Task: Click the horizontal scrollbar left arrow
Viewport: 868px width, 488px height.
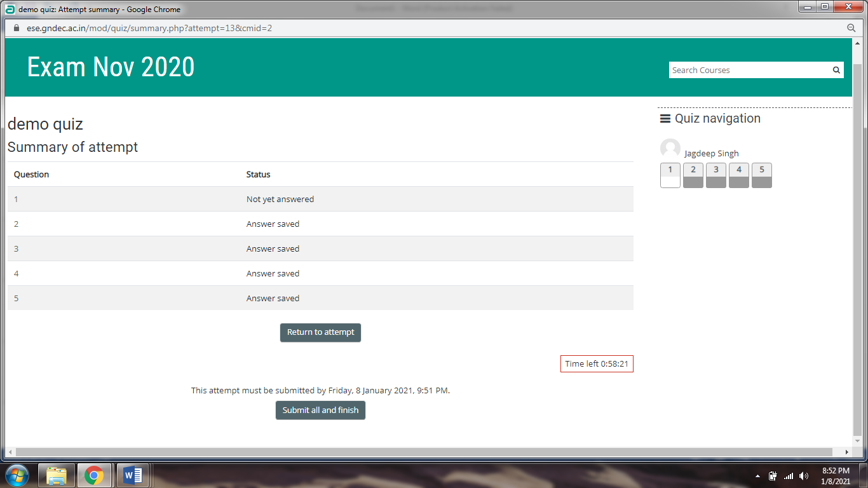Action: 10,452
